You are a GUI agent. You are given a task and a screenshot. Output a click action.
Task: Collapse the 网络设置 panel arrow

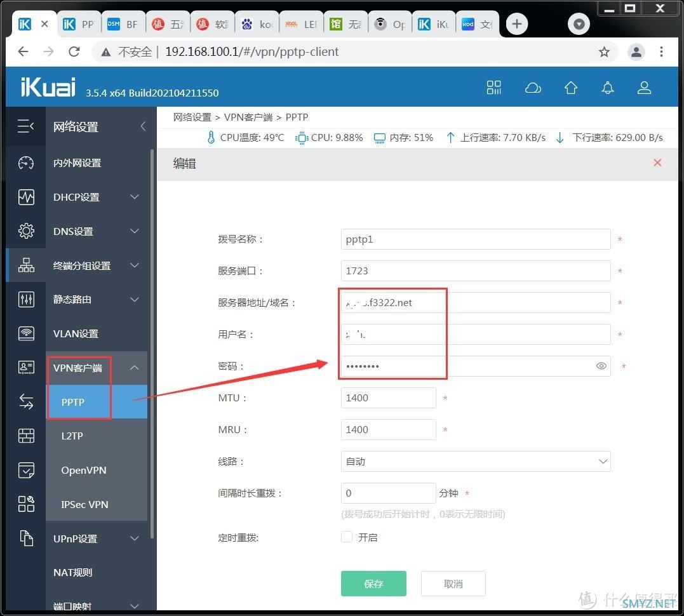[x=143, y=126]
